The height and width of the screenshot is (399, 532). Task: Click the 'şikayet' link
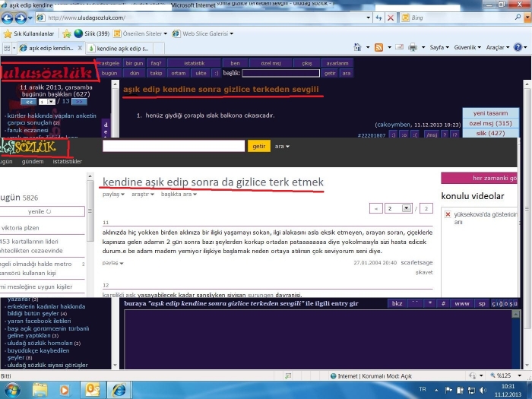424,272
